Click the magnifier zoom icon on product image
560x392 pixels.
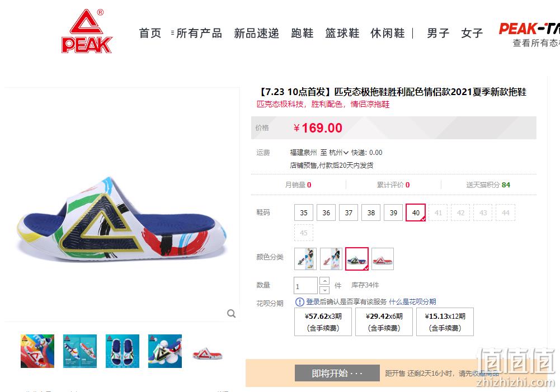point(232,314)
